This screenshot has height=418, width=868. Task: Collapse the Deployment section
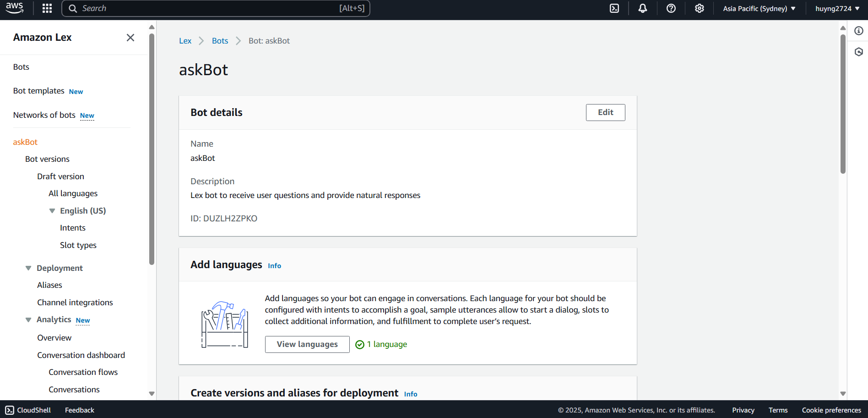[28, 268]
